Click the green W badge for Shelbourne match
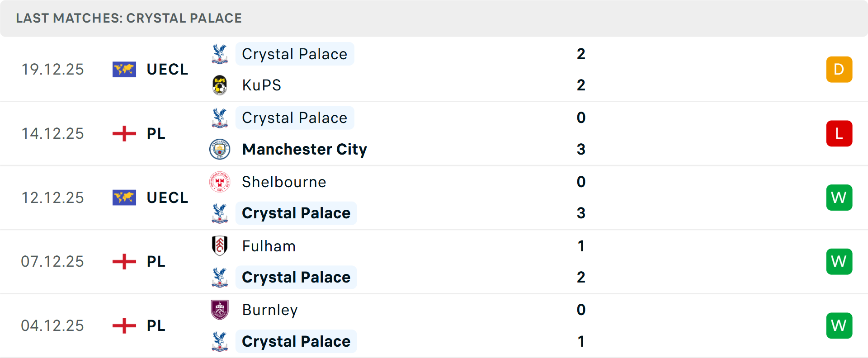The width and height of the screenshot is (868, 358). coord(839,198)
